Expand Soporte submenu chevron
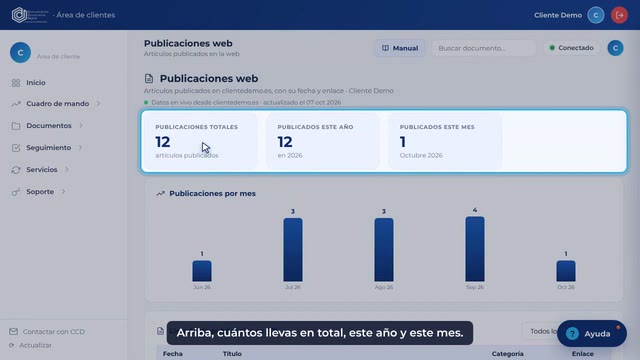Image resolution: width=640 pixels, height=360 pixels. point(63,192)
